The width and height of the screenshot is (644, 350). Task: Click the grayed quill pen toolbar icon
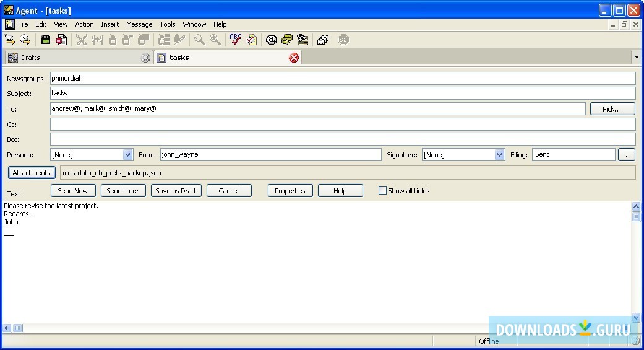click(x=179, y=40)
